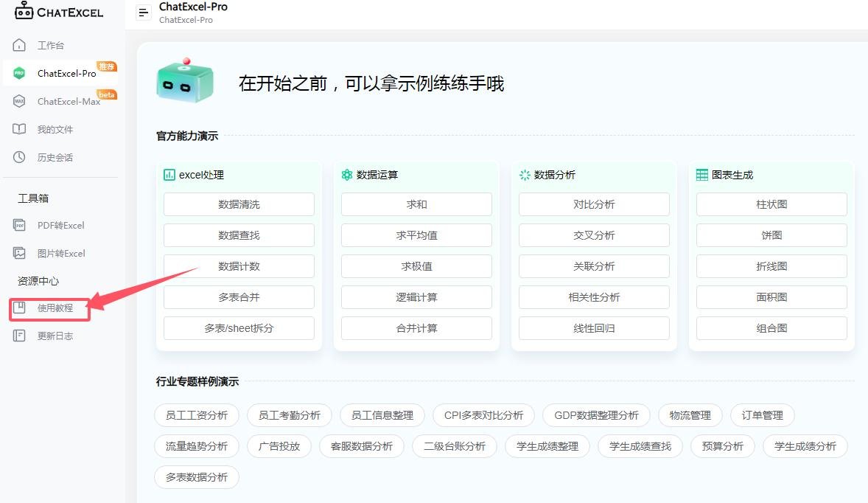
Task: Click the sidebar collapse icon beside ChatExcel-Pro title
Action: [144, 13]
